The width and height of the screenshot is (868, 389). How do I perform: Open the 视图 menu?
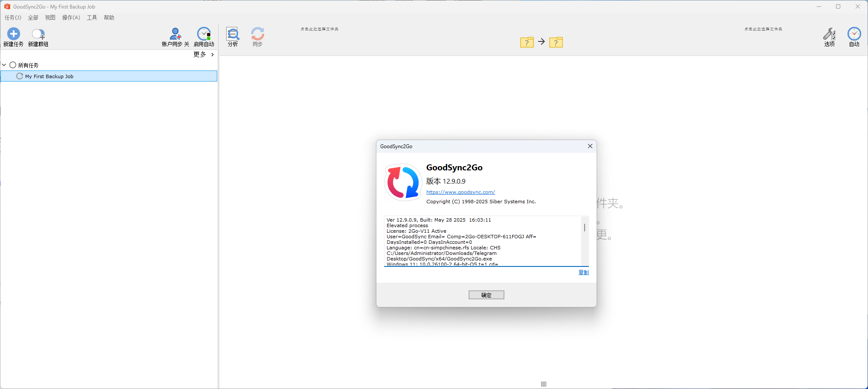(x=50, y=18)
